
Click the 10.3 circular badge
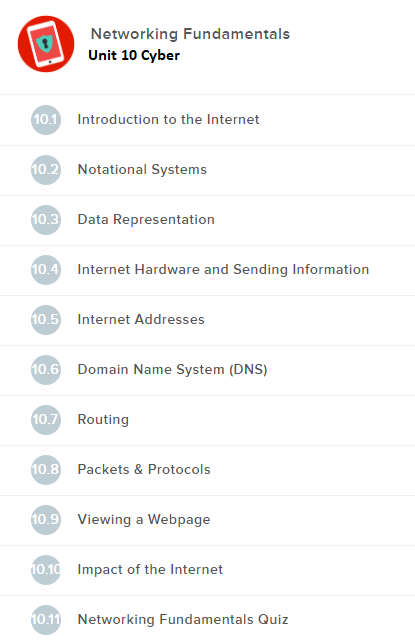pos(46,220)
